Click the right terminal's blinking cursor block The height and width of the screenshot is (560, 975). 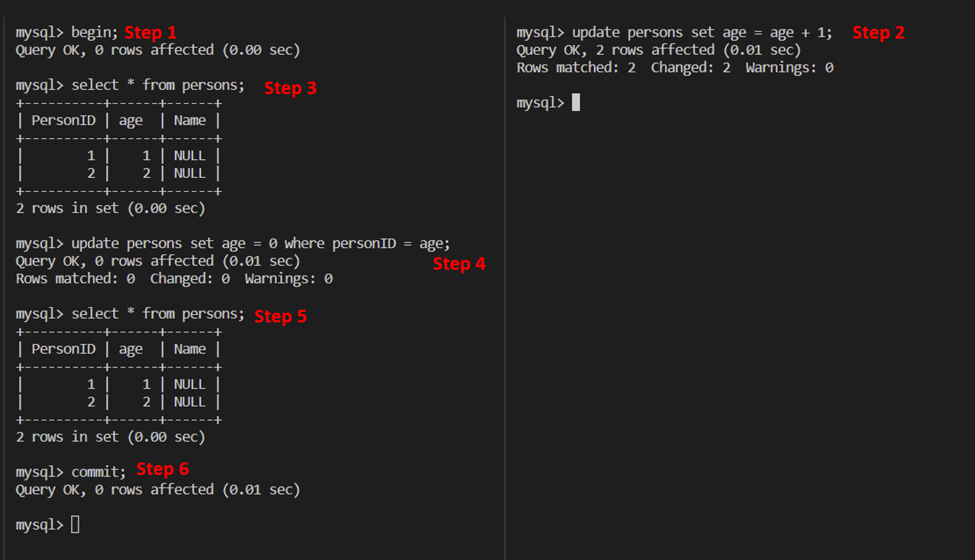576,103
